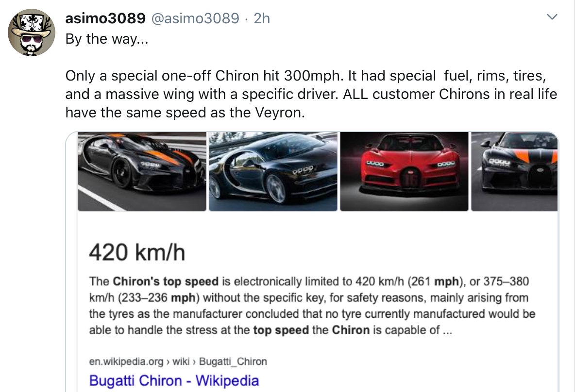Click the "420 km/h" heading
The height and width of the screenshot is (392, 575).
[x=137, y=252]
